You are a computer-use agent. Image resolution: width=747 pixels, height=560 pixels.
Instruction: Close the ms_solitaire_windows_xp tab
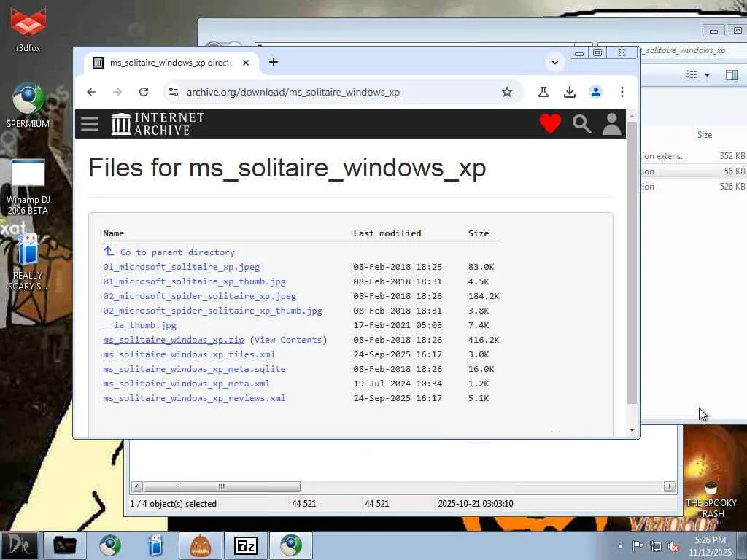(x=245, y=63)
